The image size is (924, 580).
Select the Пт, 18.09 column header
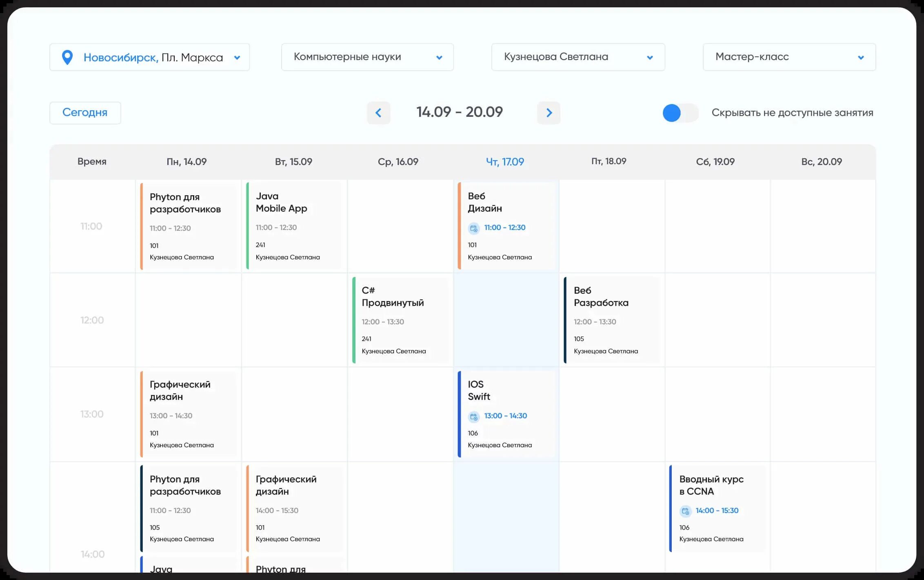click(x=609, y=161)
